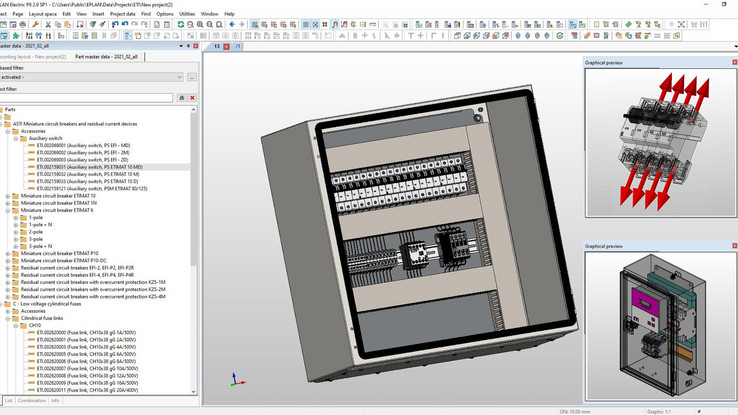Click the Paste clipboard icon
The width and height of the screenshot is (738, 415).
(x=67, y=24)
